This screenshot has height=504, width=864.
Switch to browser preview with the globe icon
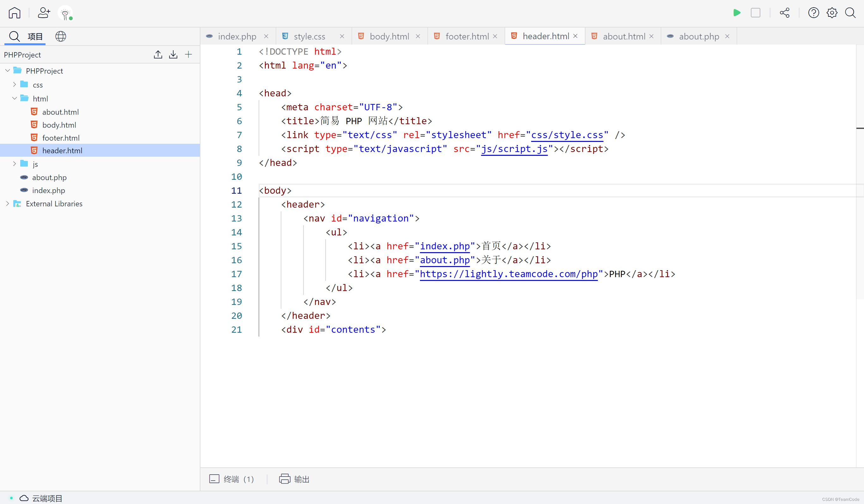(61, 36)
